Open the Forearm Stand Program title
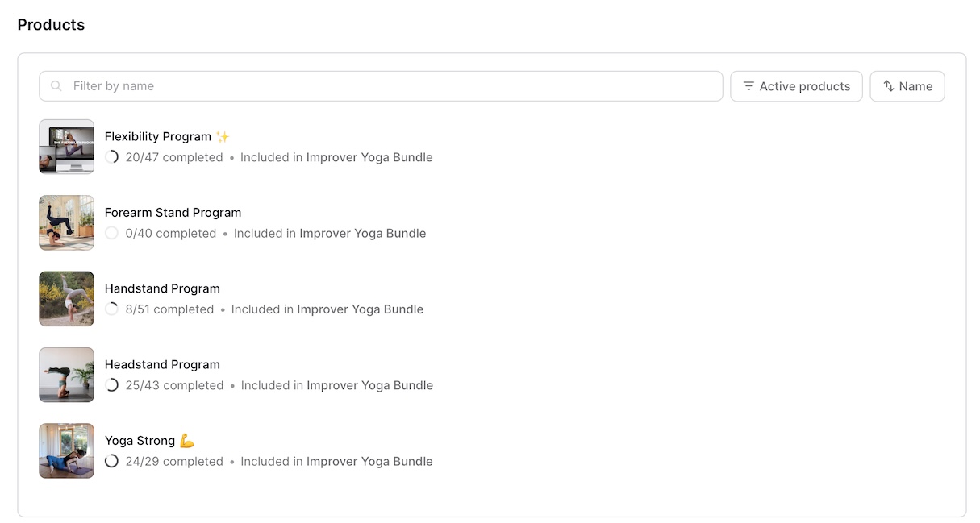 click(x=173, y=213)
